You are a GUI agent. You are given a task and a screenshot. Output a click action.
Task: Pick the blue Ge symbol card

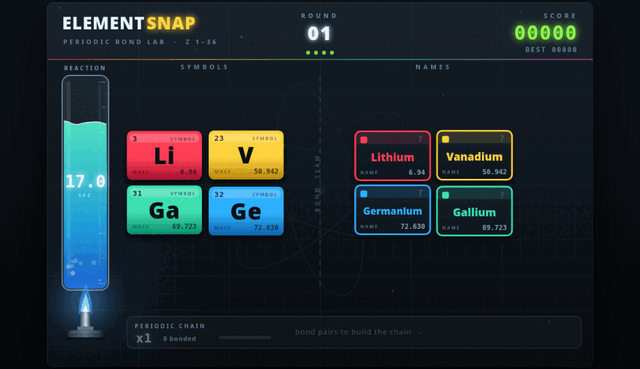pos(246,211)
